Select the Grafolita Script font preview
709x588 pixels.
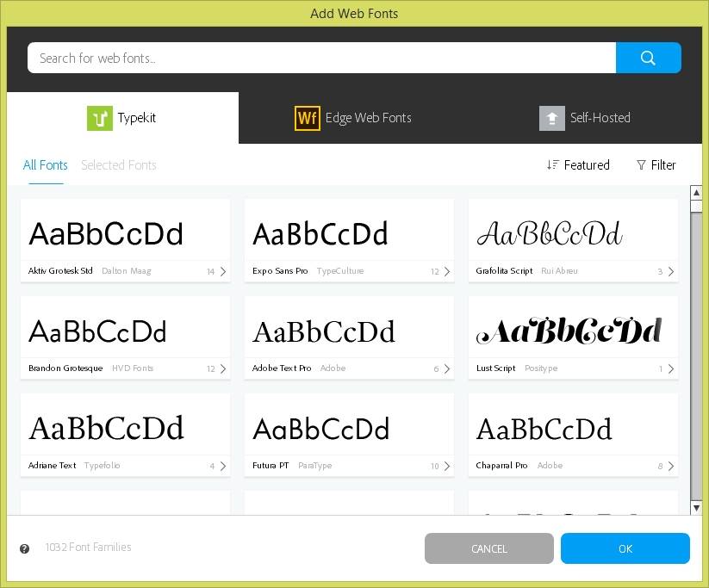click(x=573, y=230)
